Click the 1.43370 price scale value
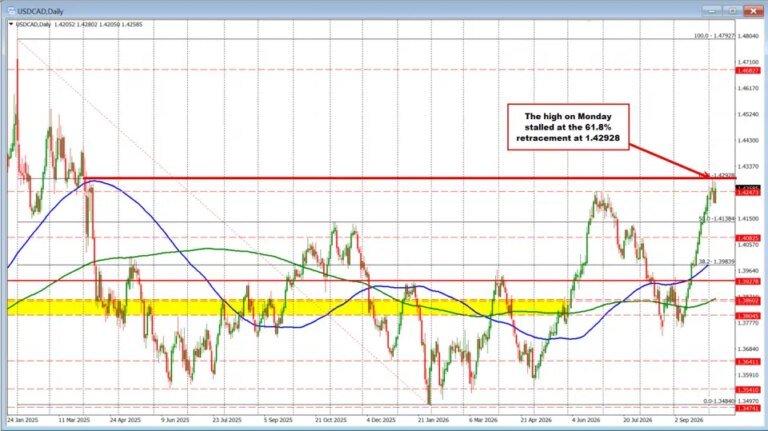This screenshot has width=768, height=431. 748,167
